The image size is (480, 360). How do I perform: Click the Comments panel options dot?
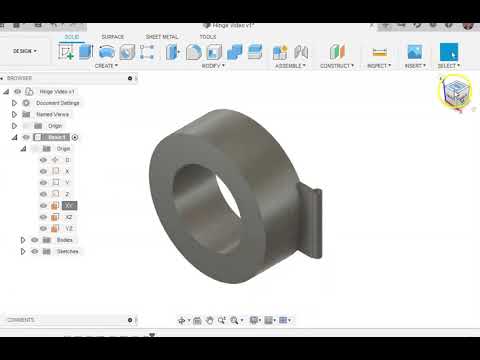point(130,320)
